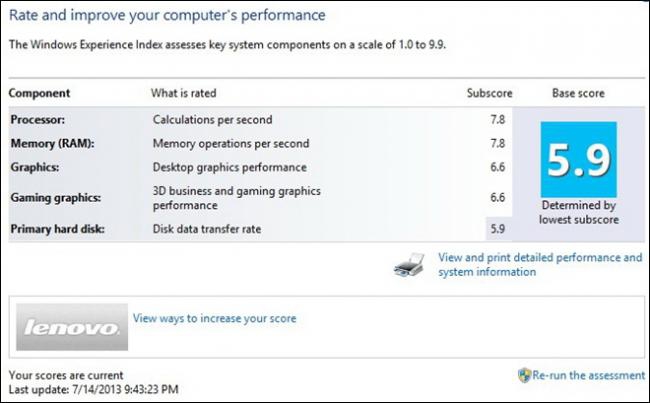Click the Component column header
The image size is (650, 403).
[40, 93]
